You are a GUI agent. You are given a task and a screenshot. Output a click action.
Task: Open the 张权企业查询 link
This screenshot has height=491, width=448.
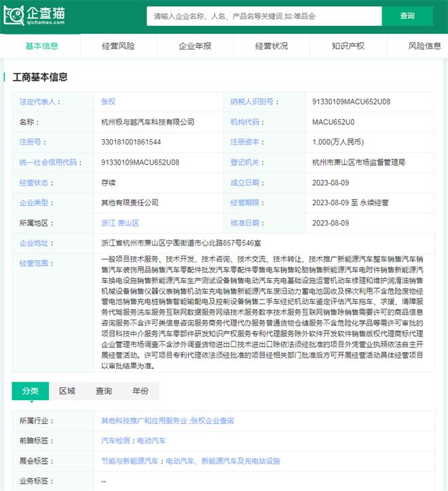(x=212, y=421)
